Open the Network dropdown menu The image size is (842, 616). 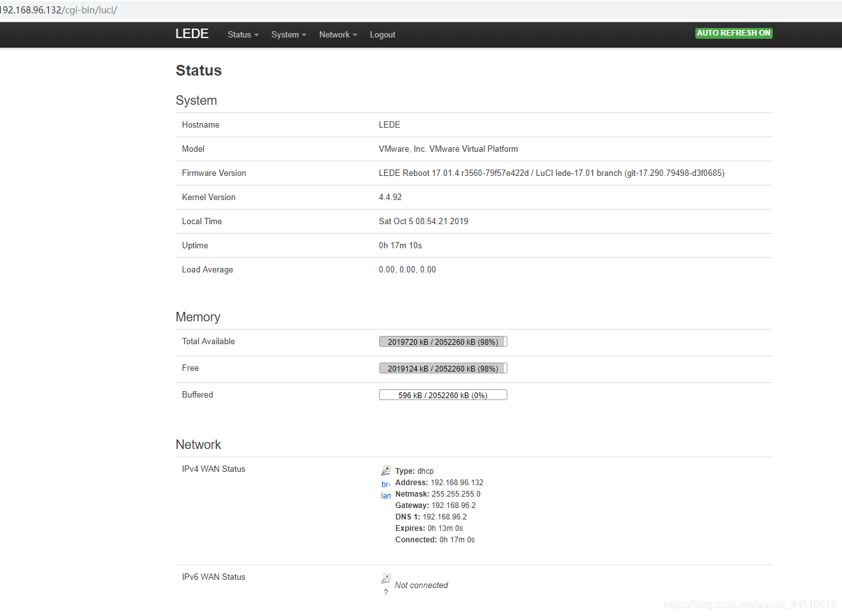pyautogui.click(x=338, y=35)
